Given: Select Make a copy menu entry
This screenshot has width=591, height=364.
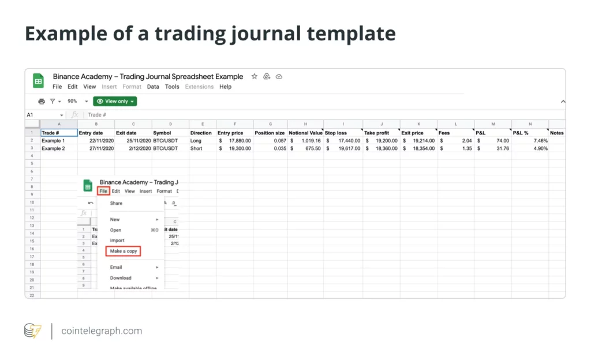Looking at the screenshot, I should pos(124,252).
